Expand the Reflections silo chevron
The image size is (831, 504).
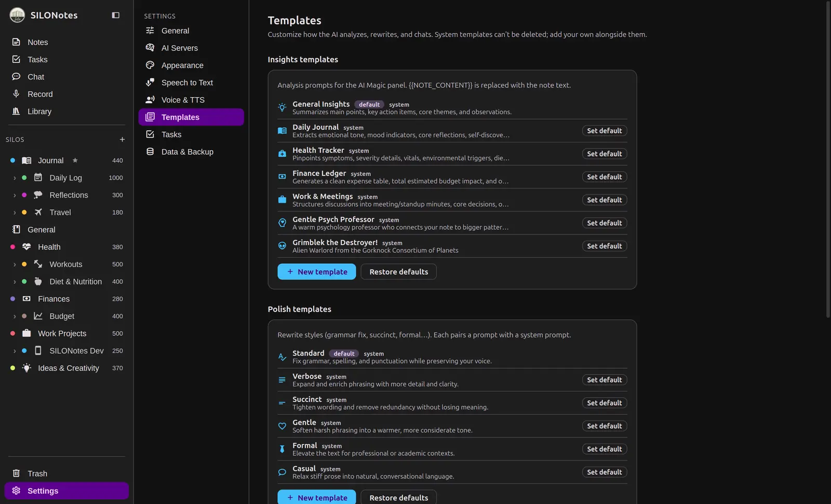[x=15, y=195]
